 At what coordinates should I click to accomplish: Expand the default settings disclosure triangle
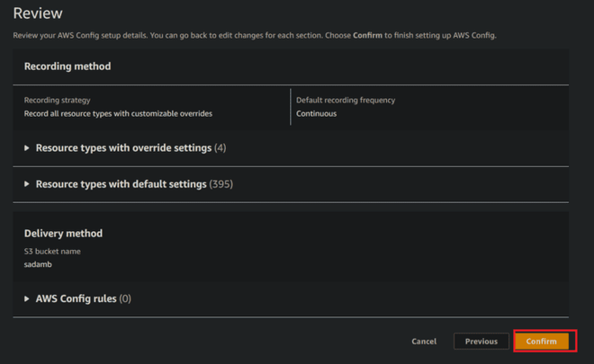point(27,184)
